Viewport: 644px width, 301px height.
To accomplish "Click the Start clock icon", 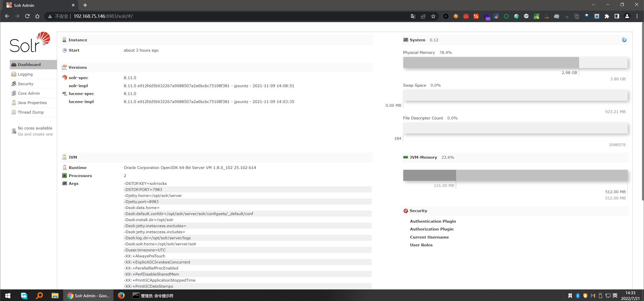I will click(x=65, y=50).
